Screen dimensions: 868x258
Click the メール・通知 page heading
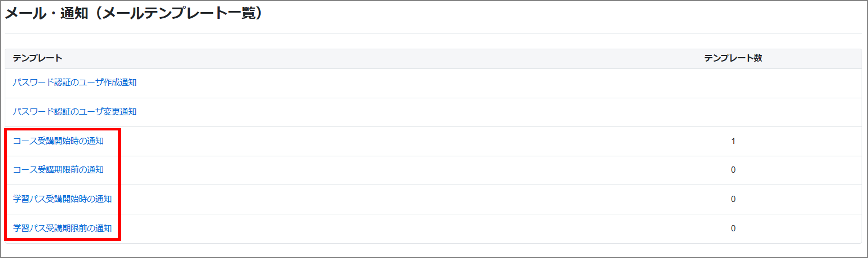pyautogui.click(x=46, y=13)
